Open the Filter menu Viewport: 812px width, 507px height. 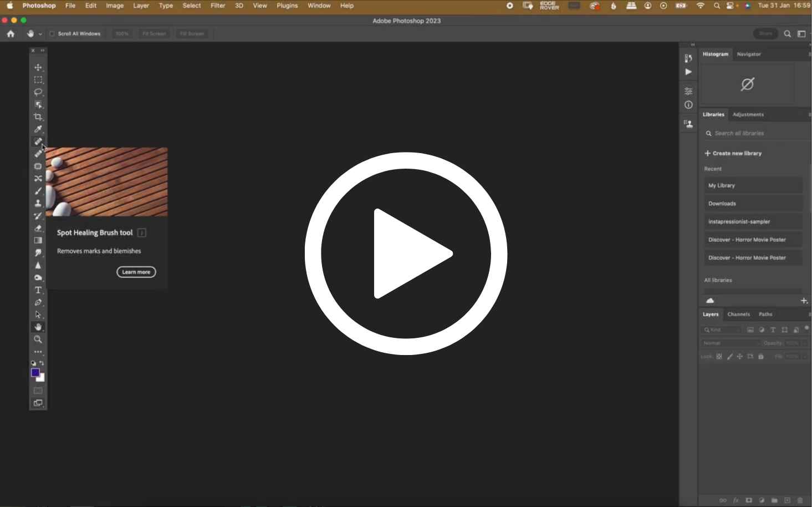click(218, 6)
